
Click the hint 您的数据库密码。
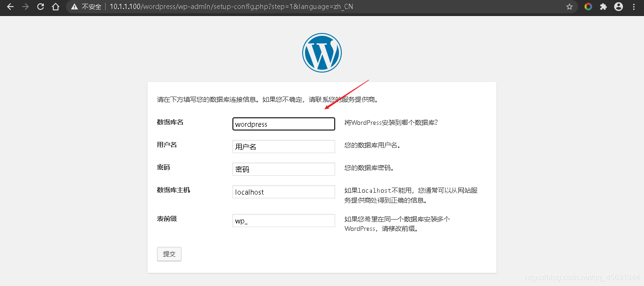tap(369, 168)
